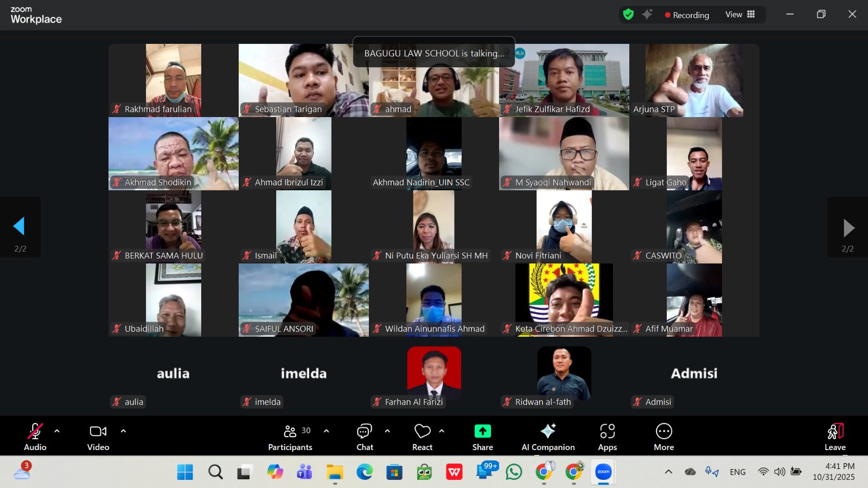
Task: Unmute the microphone with Audio button
Action: [35, 436]
